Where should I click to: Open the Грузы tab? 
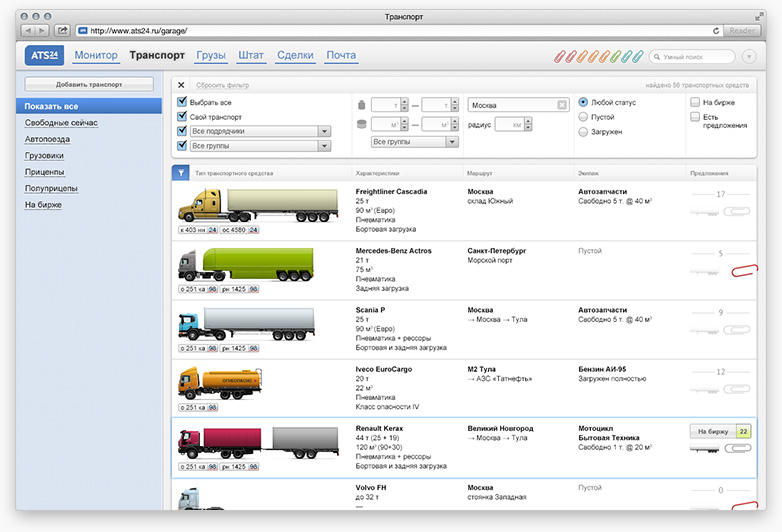211,55
